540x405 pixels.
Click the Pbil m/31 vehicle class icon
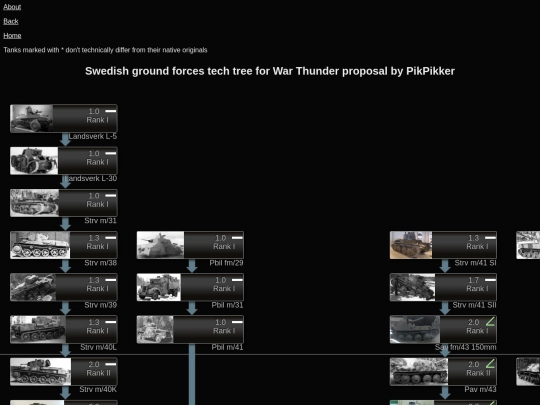click(237, 280)
